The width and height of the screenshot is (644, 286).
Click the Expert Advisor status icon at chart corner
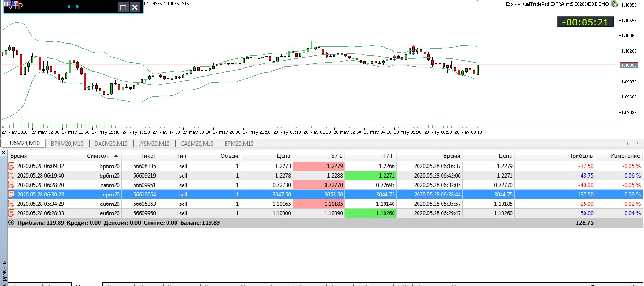(x=614, y=3)
